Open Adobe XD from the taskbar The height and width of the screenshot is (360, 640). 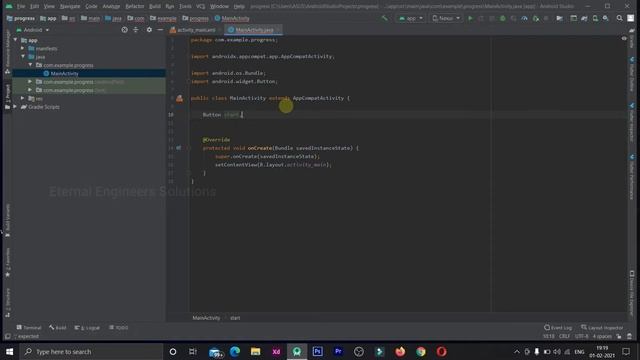click(276, 351)
